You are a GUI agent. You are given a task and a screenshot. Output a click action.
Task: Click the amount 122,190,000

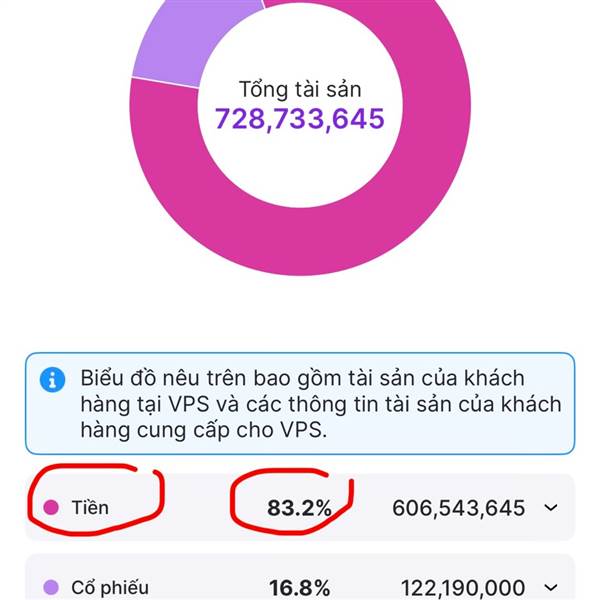(x=463, y=587)
